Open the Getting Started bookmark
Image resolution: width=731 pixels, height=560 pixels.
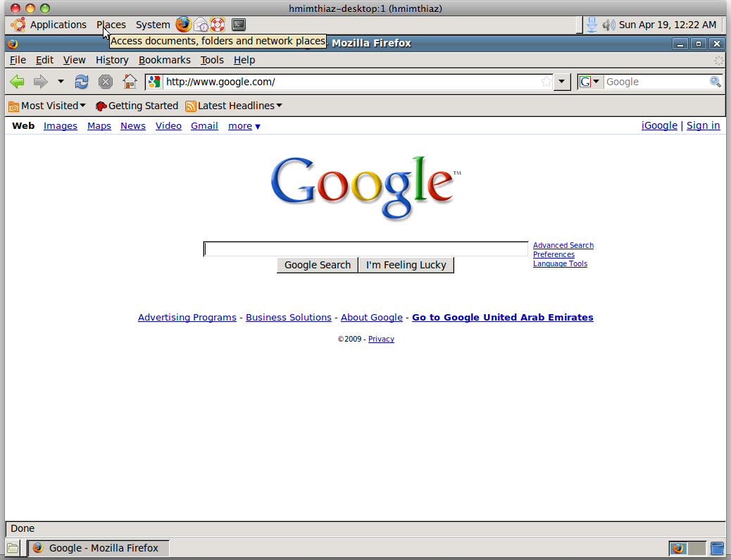point(137,106)
